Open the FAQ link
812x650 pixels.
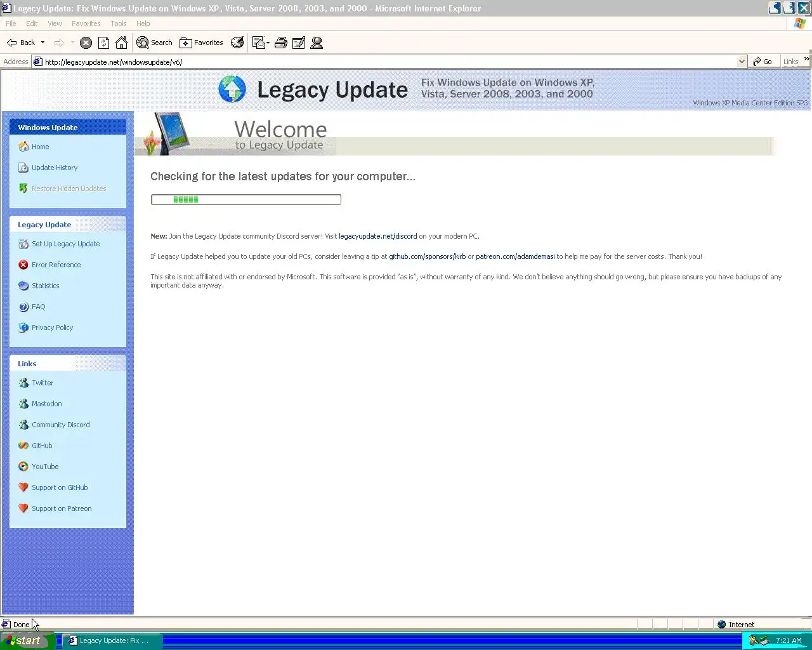(38, 307)
